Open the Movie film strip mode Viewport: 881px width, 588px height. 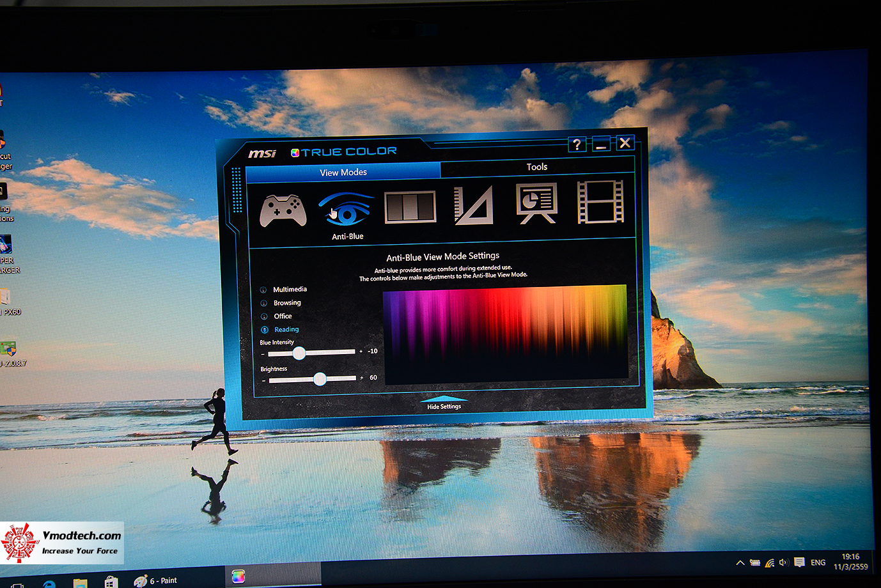(x=600, y=206)
